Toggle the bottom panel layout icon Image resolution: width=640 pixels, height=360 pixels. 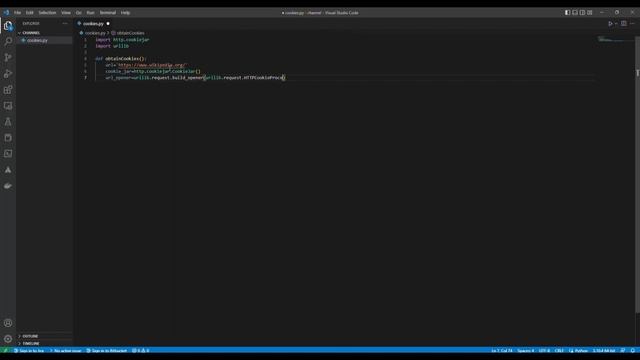[x=575, y=13]
